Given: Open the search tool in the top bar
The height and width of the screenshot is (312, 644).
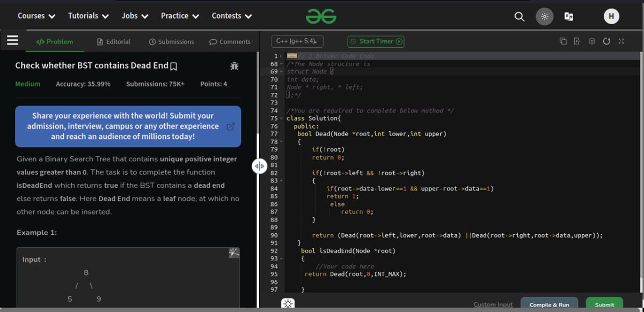Looking at the screenshot, I should pyautogui.click(x=519, y=16).
